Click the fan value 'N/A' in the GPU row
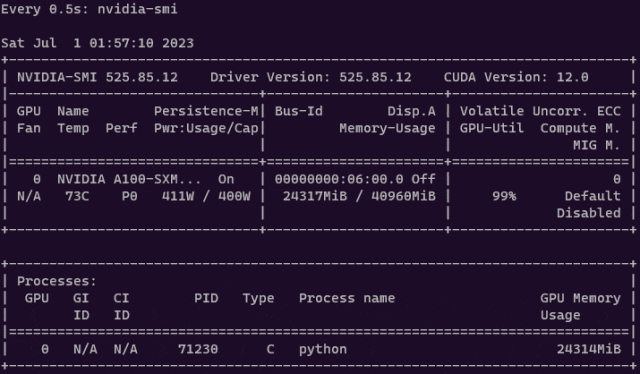 point(29,196)
